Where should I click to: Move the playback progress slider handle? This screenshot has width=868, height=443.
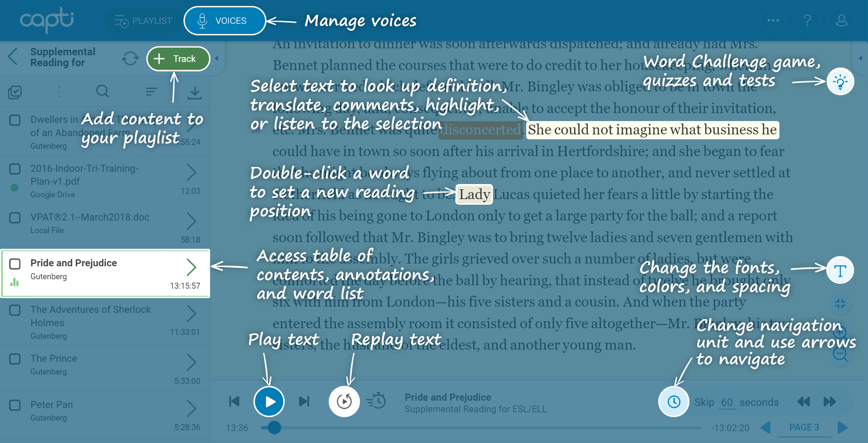pos(274,428)
